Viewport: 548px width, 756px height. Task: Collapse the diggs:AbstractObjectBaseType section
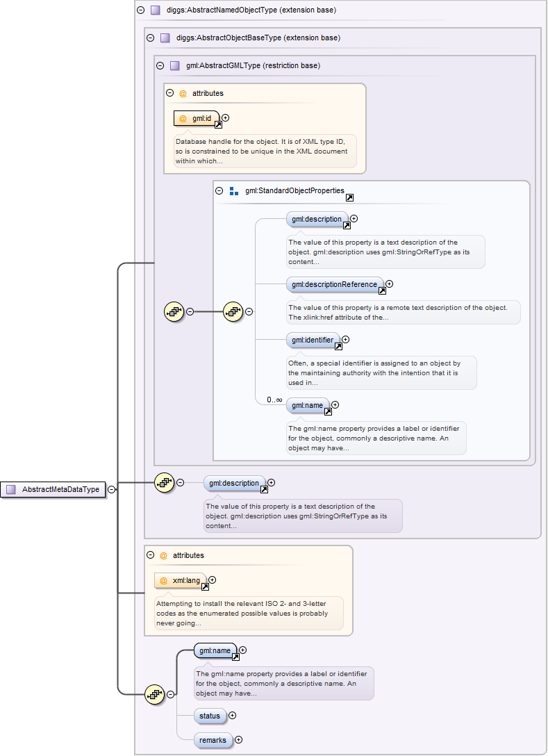151,38
